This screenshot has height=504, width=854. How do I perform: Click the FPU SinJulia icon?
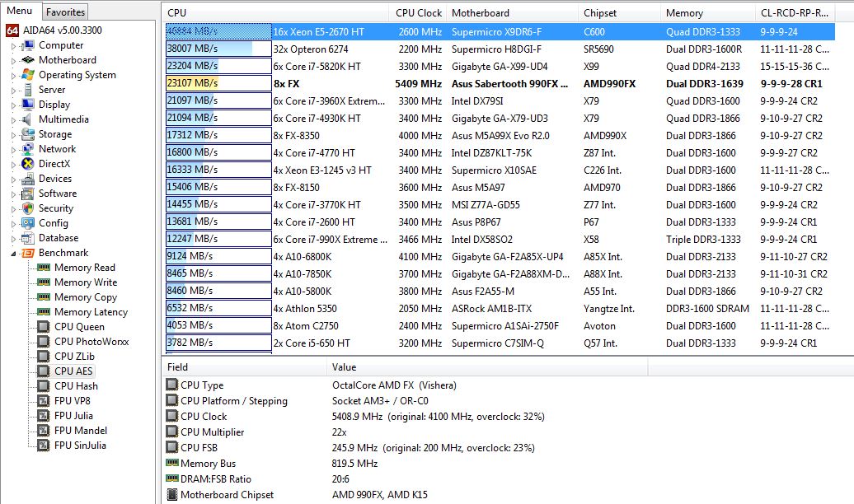pos(44,446)
